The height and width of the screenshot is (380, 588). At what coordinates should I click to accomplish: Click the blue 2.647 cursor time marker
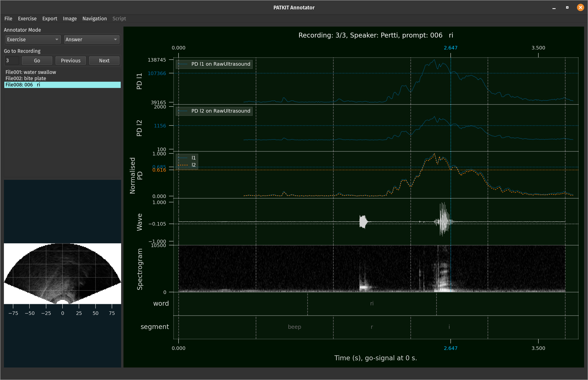coord(450,48)
